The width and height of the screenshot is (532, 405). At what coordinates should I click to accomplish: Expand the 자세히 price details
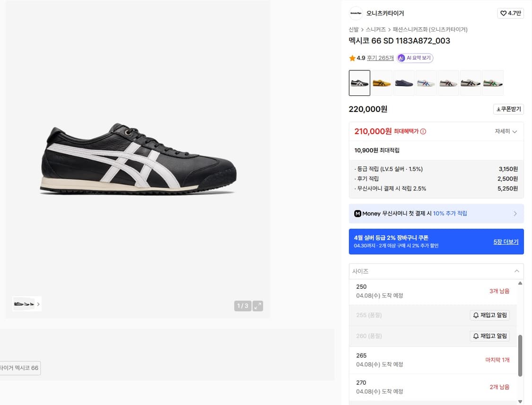[x=506, y=131]
